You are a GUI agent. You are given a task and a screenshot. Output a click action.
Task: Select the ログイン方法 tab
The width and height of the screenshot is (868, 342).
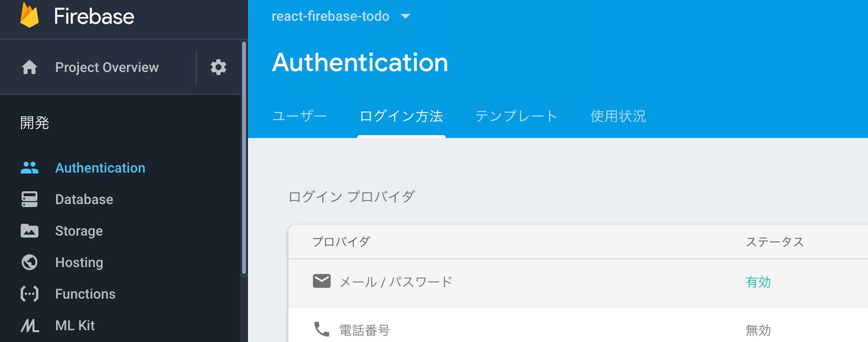pyautogui.click(x=401, y=116)
